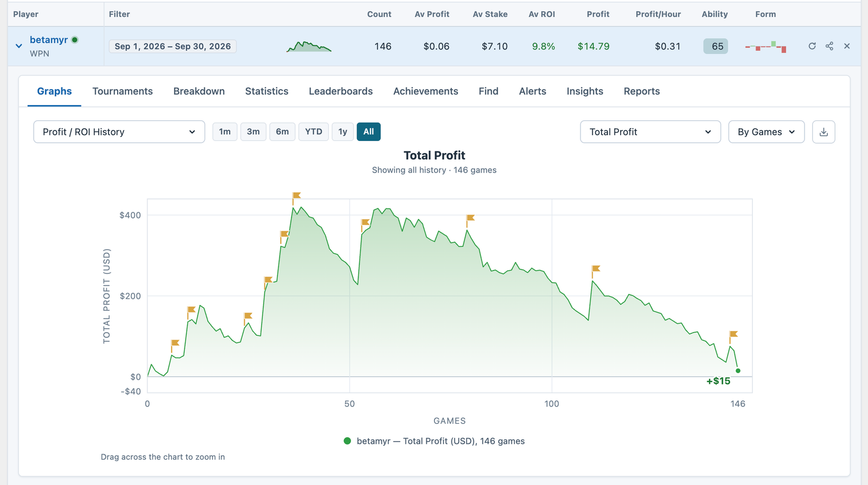This screenshot has width=868, height=485.
Task: Switch to the Statistics tab
Action: tap(267, 91)
